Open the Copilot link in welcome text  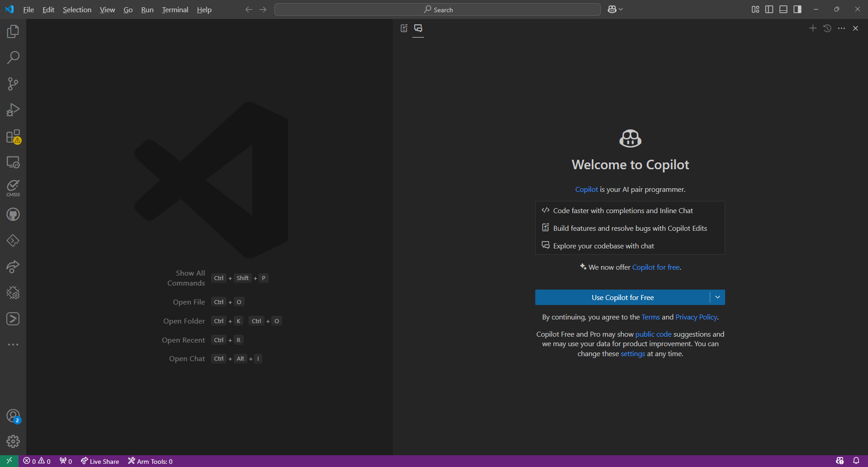[x=586, y=189]
